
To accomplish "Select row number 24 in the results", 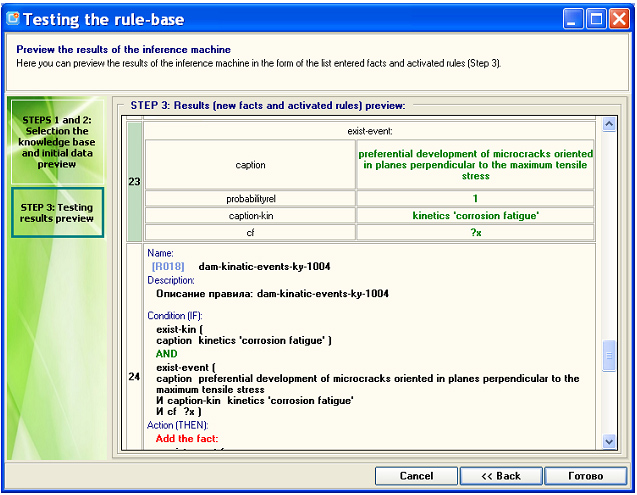I will [134, 377].
